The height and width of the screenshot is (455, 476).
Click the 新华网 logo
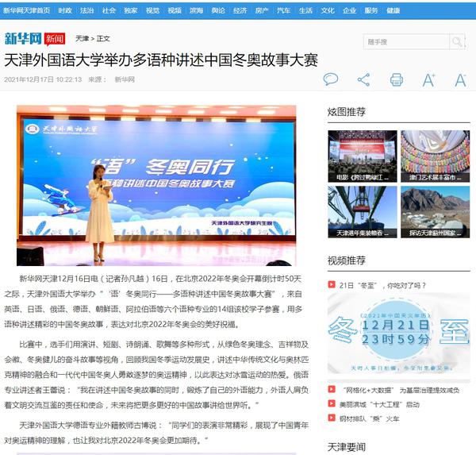click(x=22, y=38)
